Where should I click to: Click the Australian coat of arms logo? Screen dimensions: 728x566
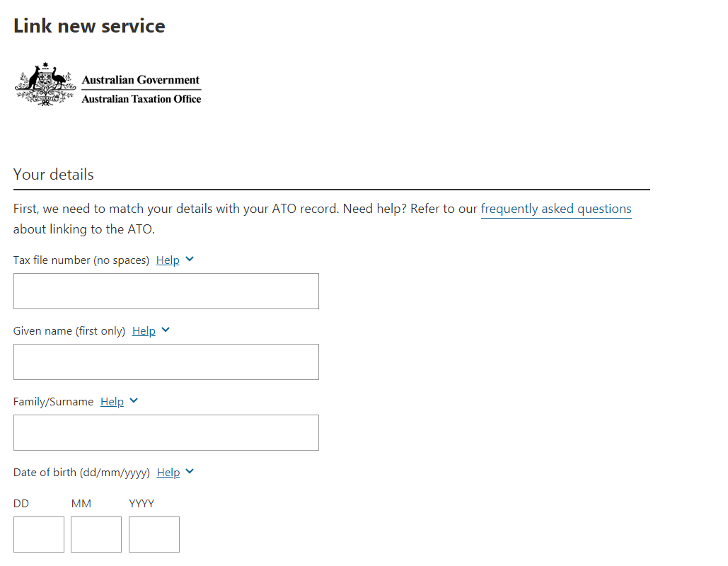[45, 84]
